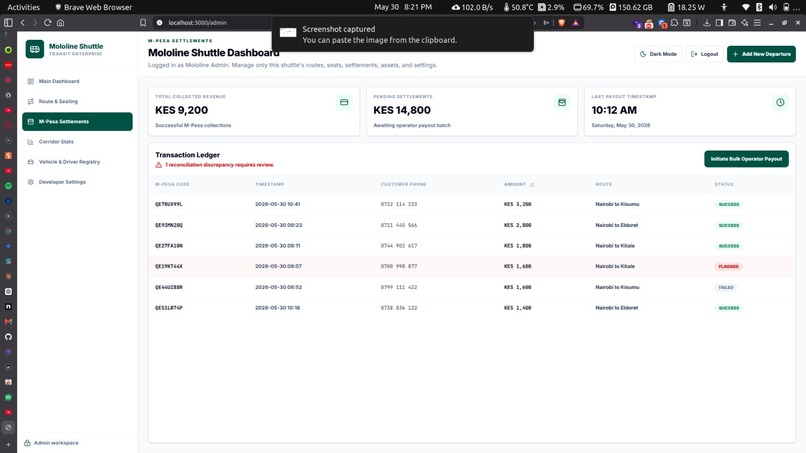Open Route & Seating page
The width and height of the screenshot is (806, 453).
point(77,101)
